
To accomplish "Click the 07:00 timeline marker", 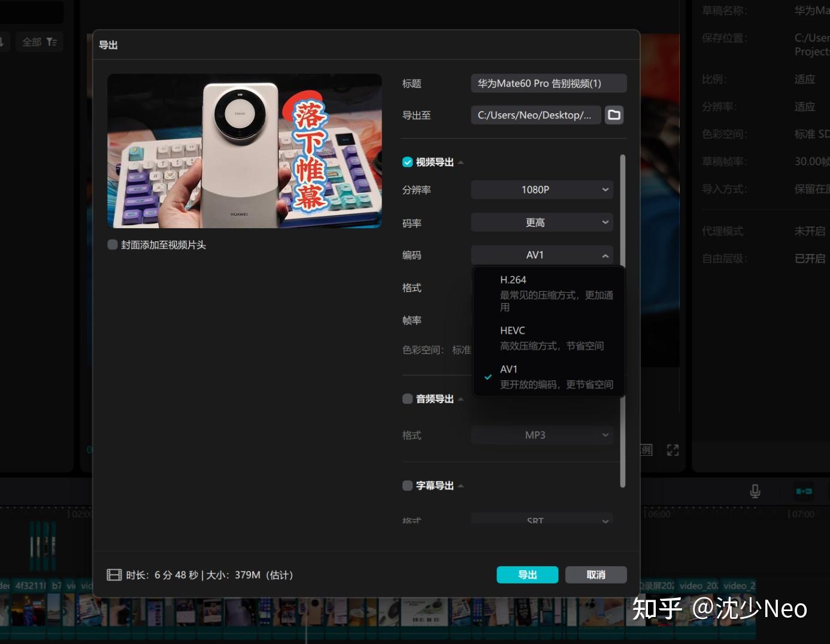I will (803, 514).
